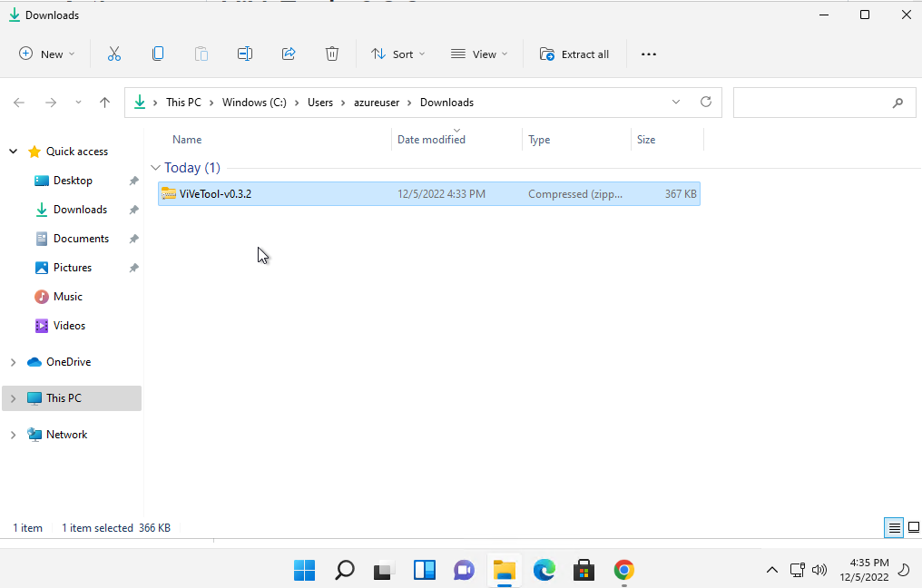
Task: Open Microsoft Store from taskbar
Action: tap(584, 570)
